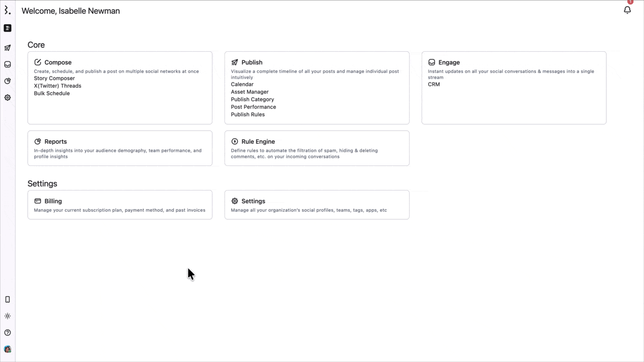Click the app logo at top left
The height and width of the screenshot is (362, 644).
(7, 11)
